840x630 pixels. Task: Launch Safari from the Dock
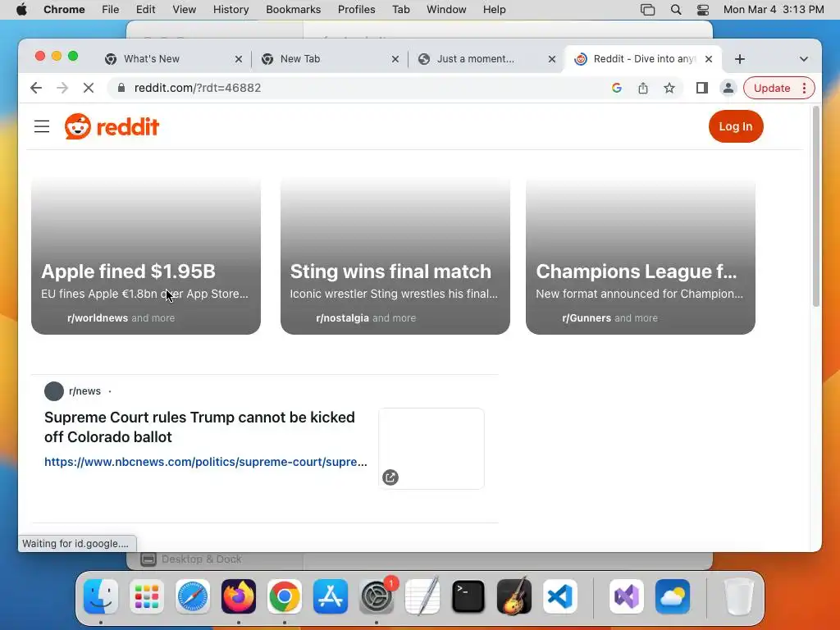tap(192, 596)
